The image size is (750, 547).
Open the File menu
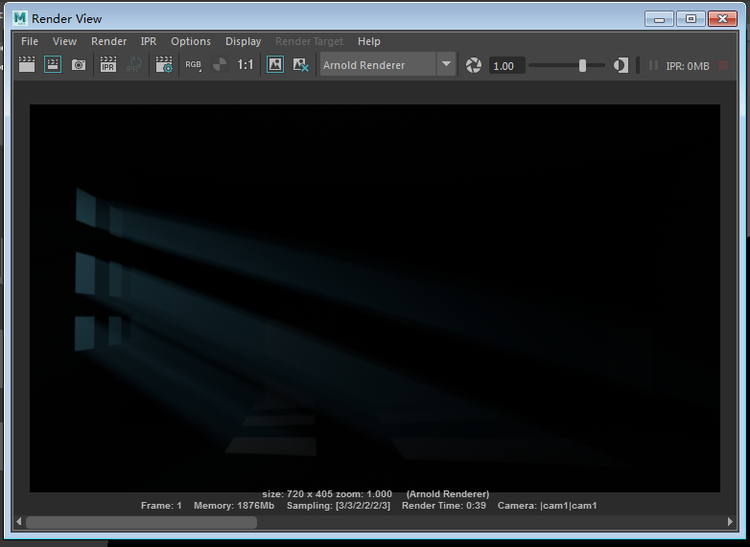[30, 42]
